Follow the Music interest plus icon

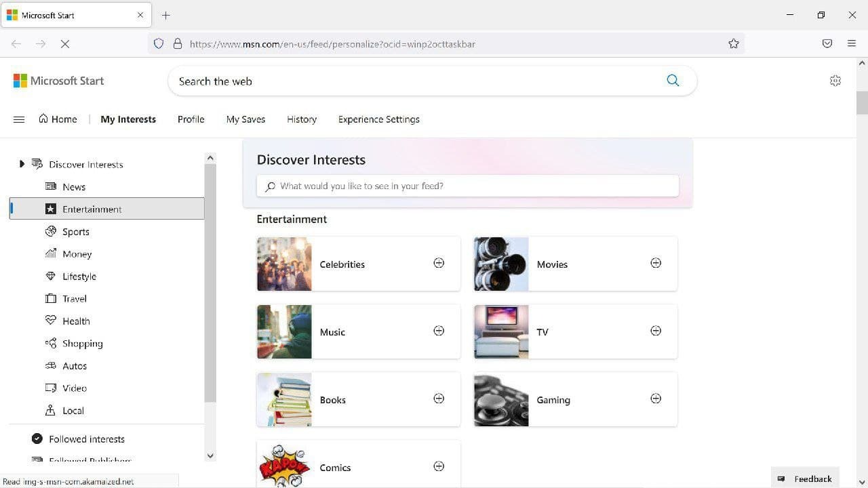(439, 331)
